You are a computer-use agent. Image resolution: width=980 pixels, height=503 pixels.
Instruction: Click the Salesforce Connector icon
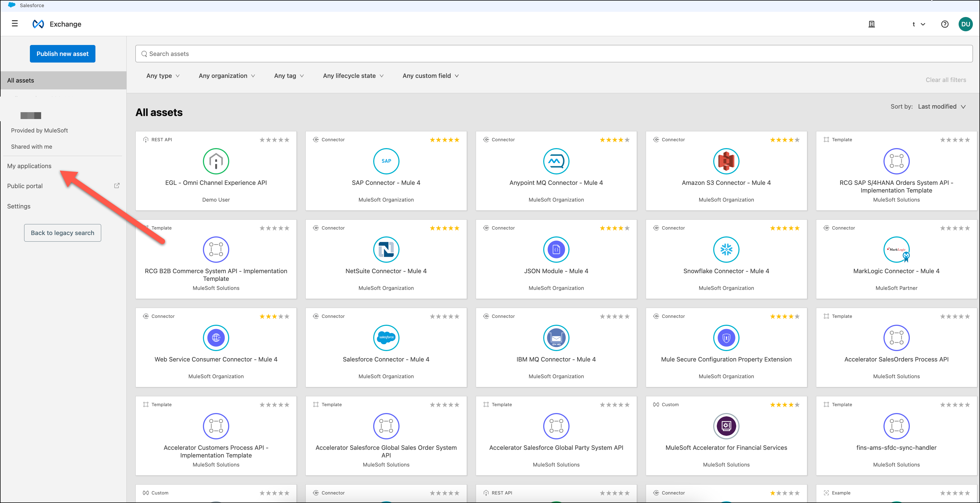386,338
